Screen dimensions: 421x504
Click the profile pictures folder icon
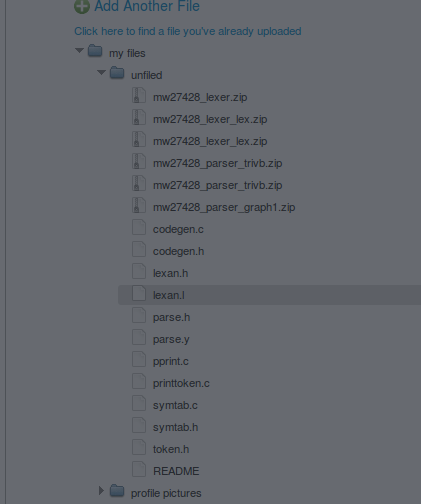(117, 491)
